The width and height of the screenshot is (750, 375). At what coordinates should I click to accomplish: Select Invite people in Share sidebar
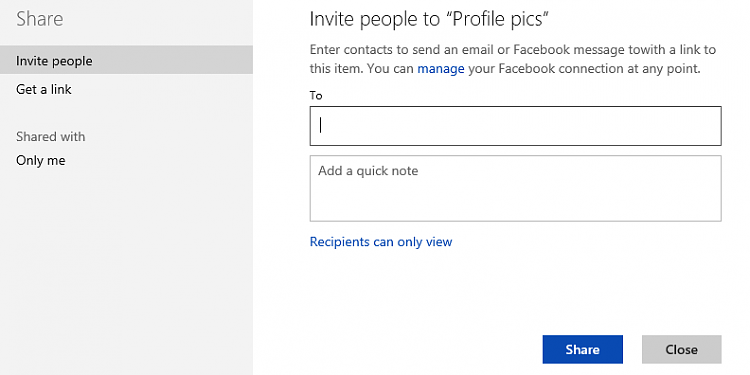126,60
